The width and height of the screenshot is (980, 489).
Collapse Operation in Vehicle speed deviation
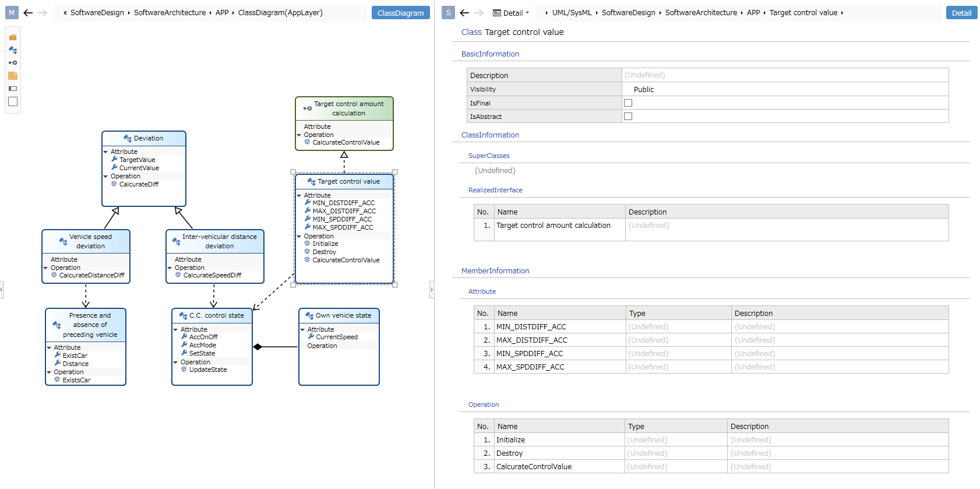[45, 268]
